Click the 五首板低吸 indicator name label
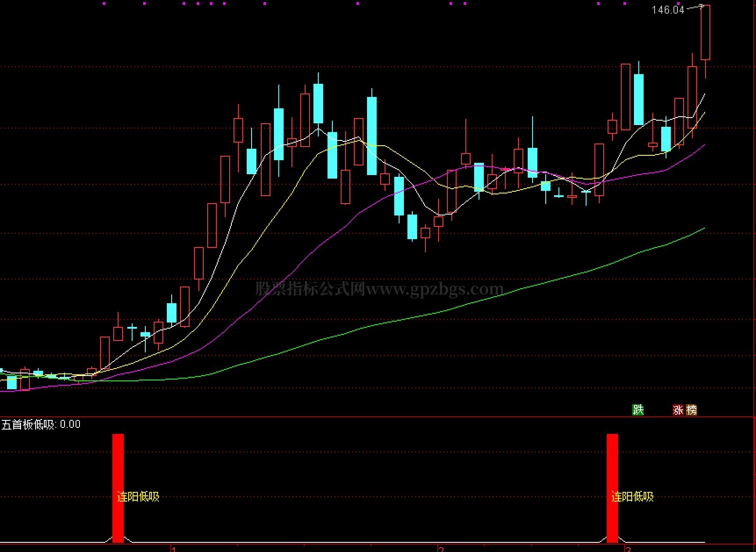Viewport: 756px width, 552px height. [x=28, y=424]
